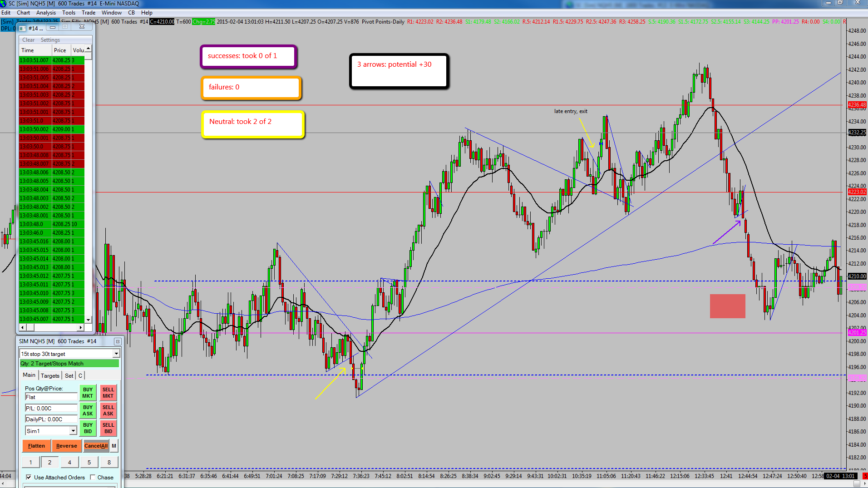Click the CancelAll button
This screenshot has width=868, height=488.
[x=96, y=446]
